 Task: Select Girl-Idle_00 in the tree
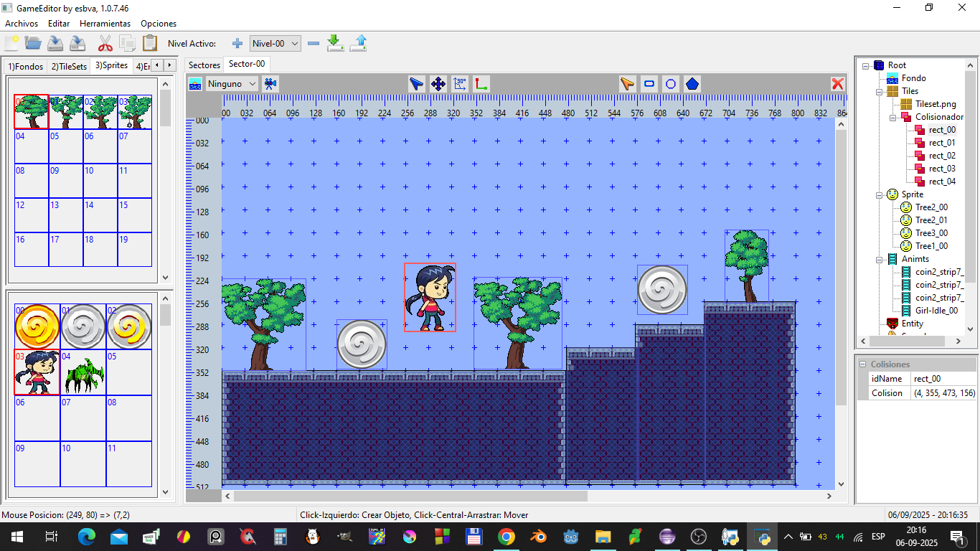point(936,311)
